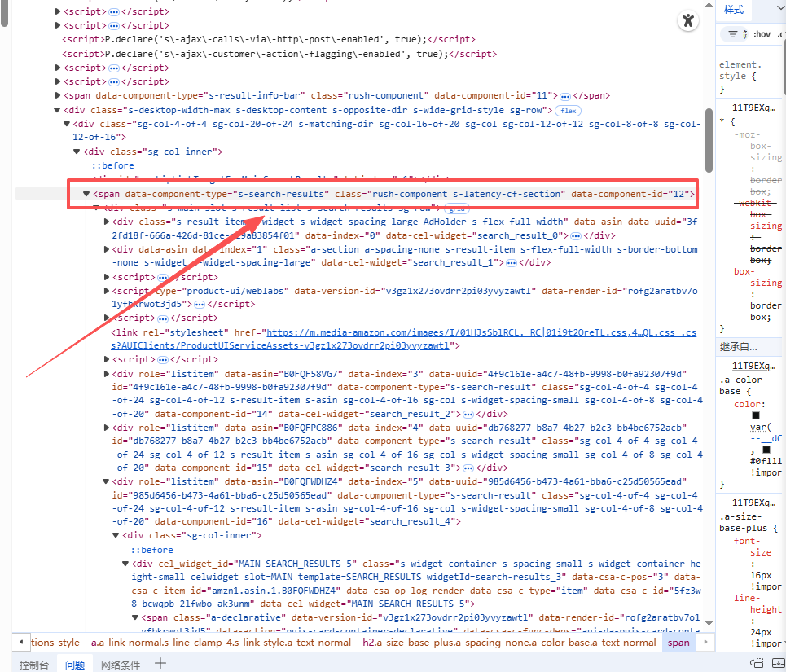Collapse the a-declarative span node

point(135,617)
